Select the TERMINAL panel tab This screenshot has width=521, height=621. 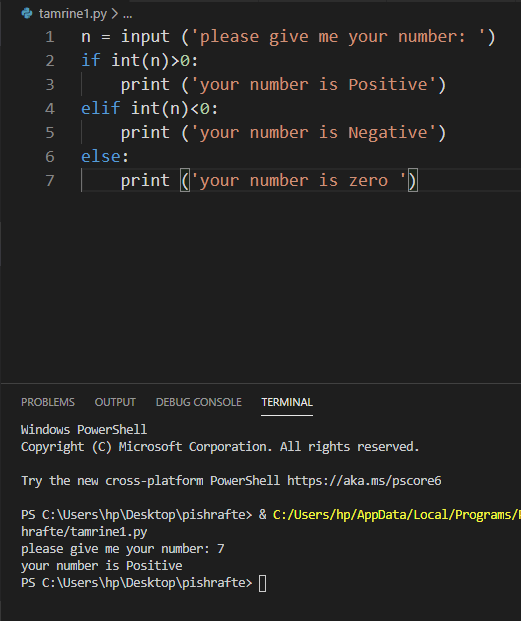[287, 402]
